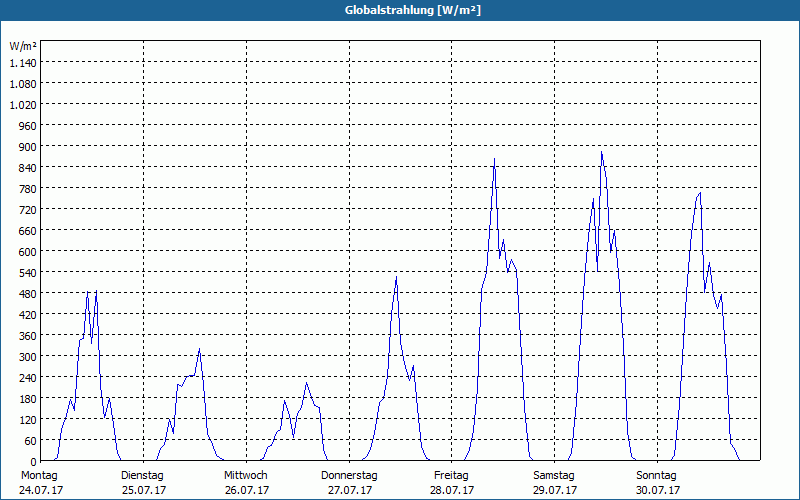Select the Freitag day label
The width and height of the screenshot is (800, 500).
point(451,476)
